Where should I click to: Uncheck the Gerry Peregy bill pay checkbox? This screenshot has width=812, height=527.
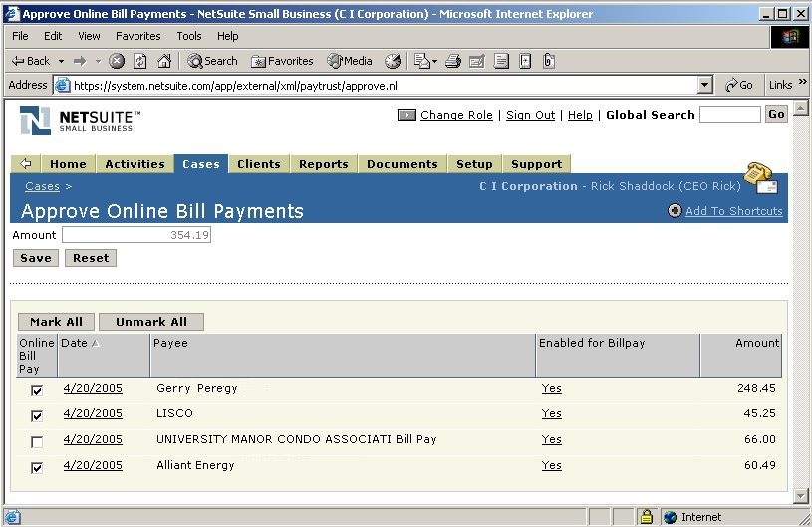pos(37,391)
